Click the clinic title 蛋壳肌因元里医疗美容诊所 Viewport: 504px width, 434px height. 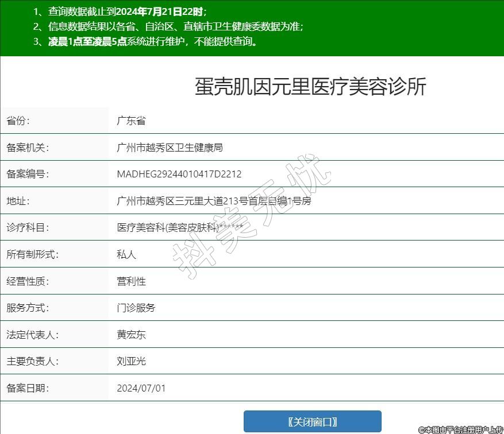click(310, 87)
